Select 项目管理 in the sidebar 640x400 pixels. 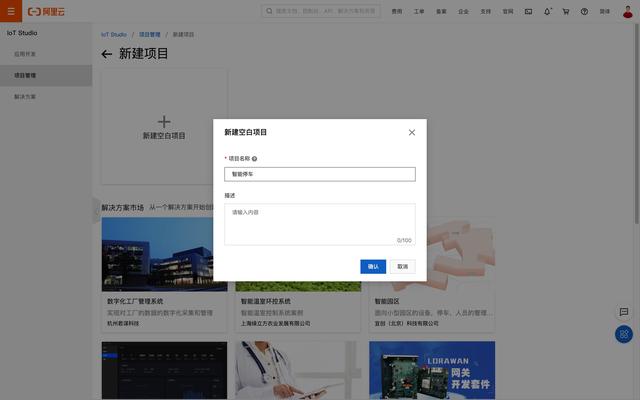[x=46, y=75]
